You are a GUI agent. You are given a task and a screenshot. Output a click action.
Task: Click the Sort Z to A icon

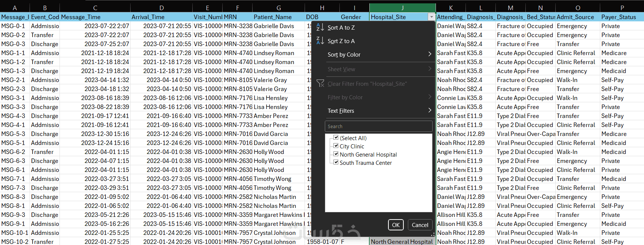[320, 41]
